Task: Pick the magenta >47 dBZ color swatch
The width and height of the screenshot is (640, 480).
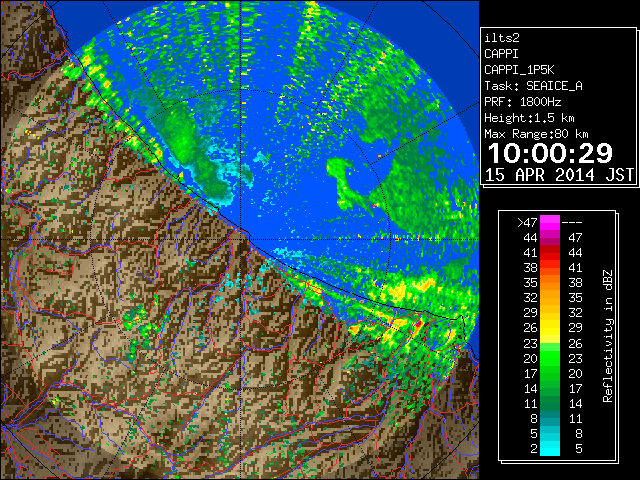Action: pyautogui.click(x=550, y=222)
